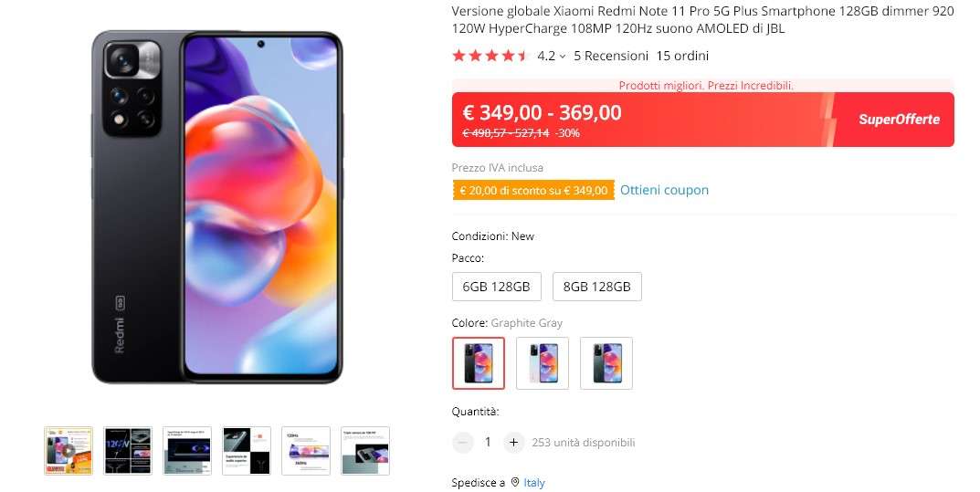
Task: Click the SuperOfferte banner label
Action: pyautogui.click(x=899, y=120)
